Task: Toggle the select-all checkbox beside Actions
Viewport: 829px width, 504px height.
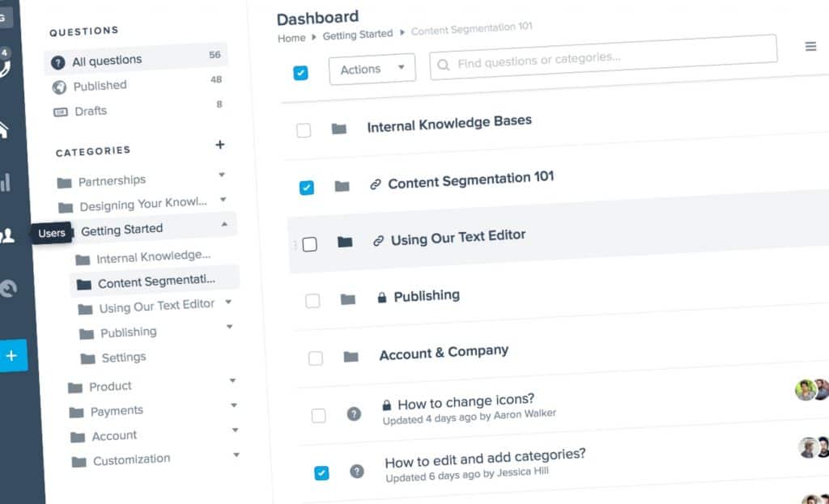Action: [300, 72]
